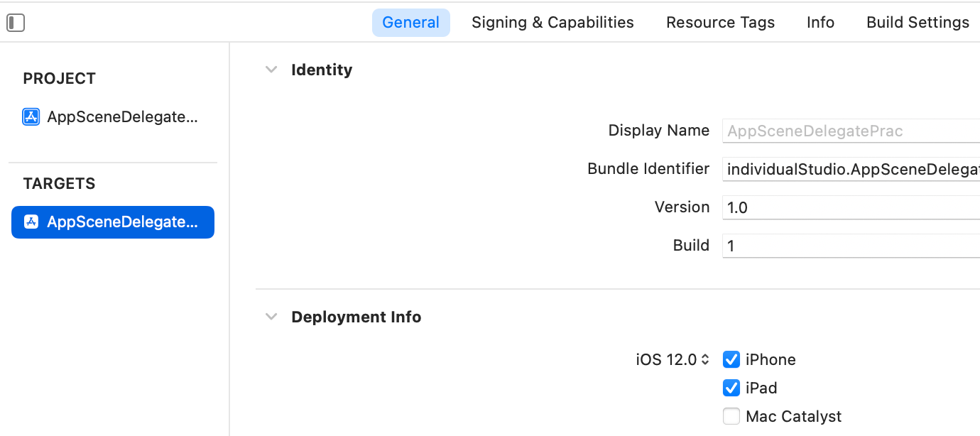
Task: Toggle the iPad deployment checkbox
Action: [731, 388]
